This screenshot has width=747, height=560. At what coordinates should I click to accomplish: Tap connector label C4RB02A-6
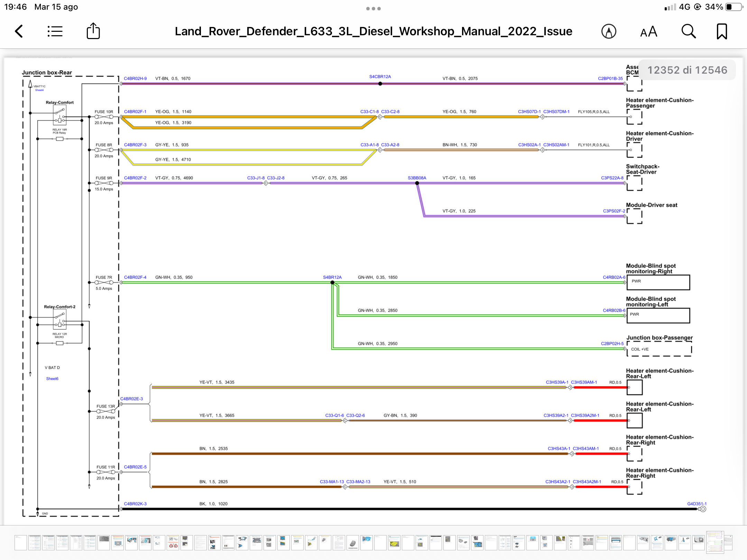614,277
